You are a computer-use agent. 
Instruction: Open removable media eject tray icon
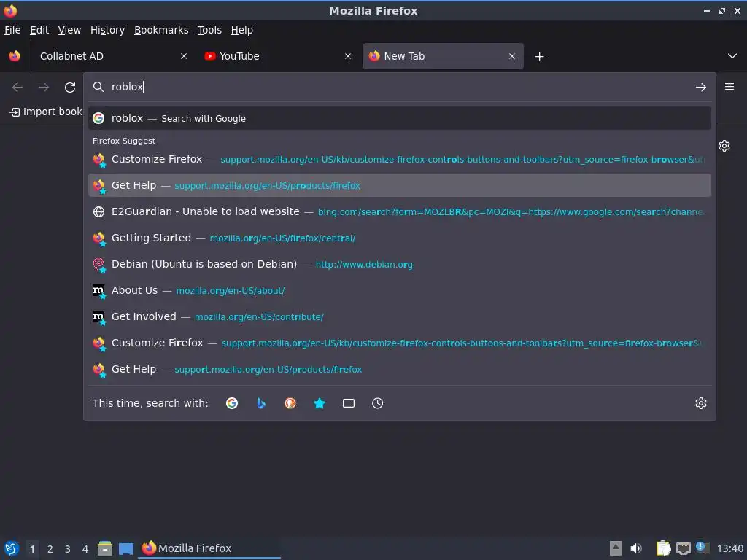pyautogui.click(x=616, y=548)
